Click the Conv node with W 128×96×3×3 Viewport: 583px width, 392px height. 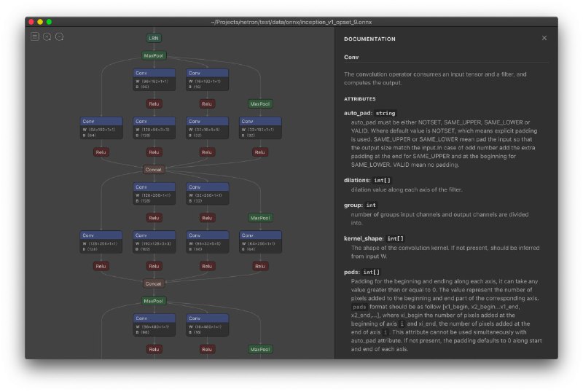pos(154,128)
